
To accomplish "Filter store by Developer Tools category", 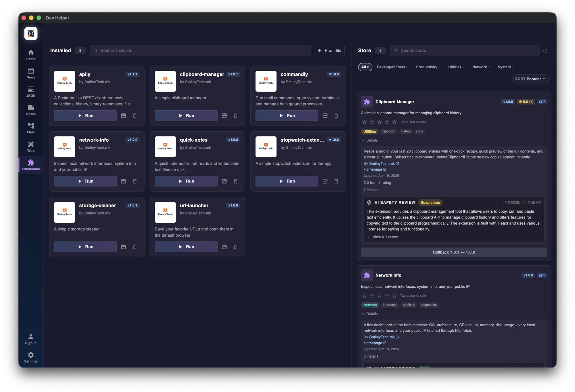I will (x=392, y=67).
